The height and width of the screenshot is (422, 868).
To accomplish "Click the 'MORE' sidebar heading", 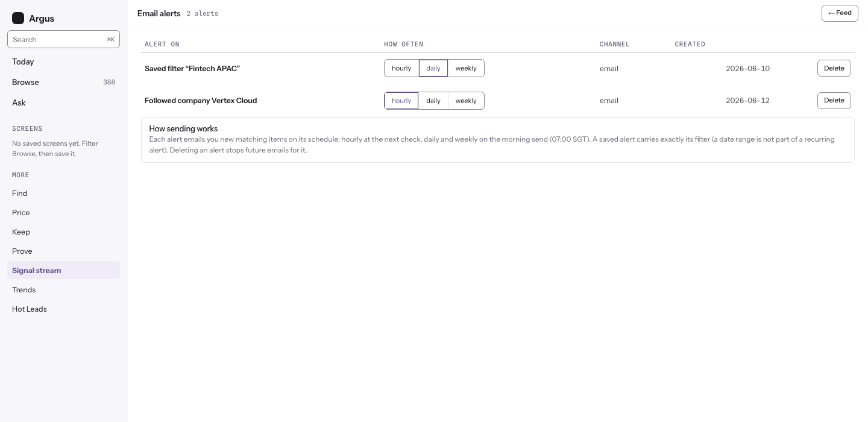I will 20,175.
